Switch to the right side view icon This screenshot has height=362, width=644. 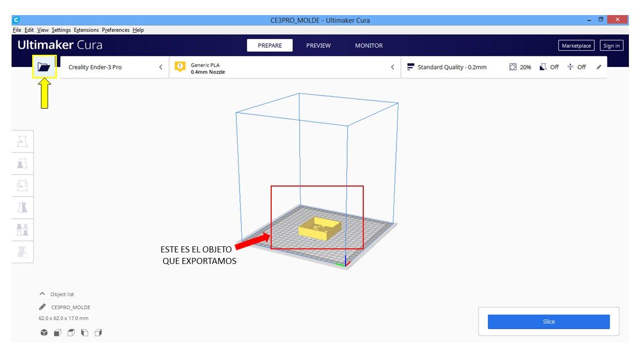tap(98, 332)
